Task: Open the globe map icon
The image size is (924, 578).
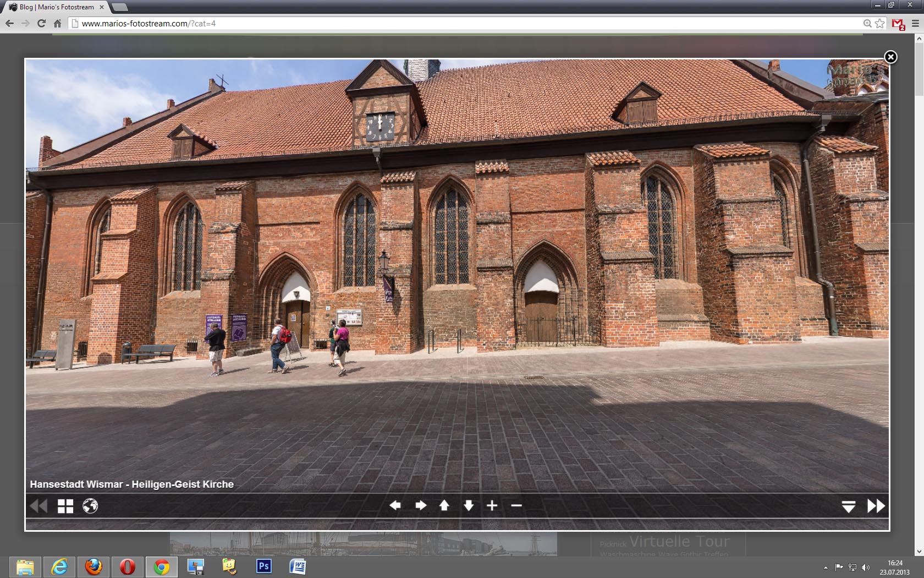Action: (x=90, y=506)
